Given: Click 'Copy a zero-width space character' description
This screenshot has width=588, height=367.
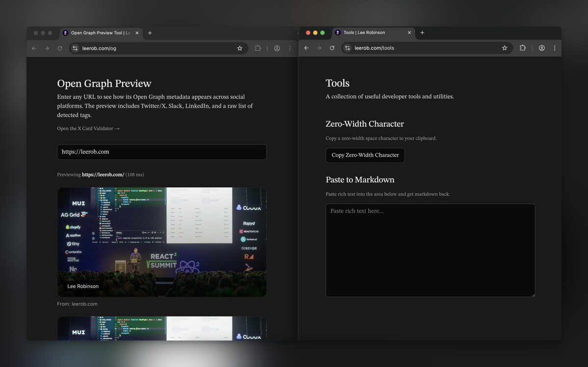Looking at the screenshot, I should click(x=381, y=138).
